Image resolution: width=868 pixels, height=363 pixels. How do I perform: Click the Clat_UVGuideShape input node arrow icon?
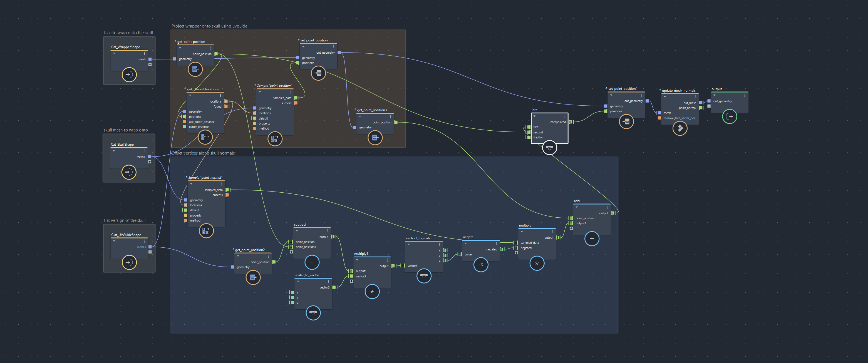click(129, 262)
